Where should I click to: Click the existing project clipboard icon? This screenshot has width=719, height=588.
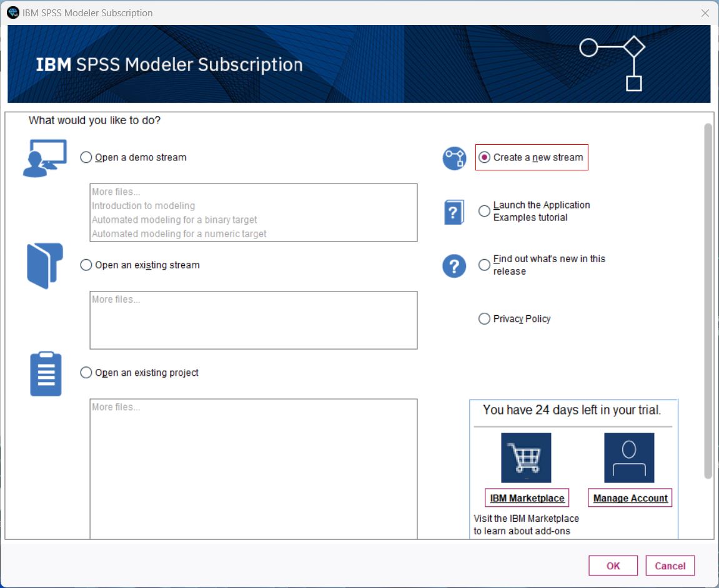[46, 374]
